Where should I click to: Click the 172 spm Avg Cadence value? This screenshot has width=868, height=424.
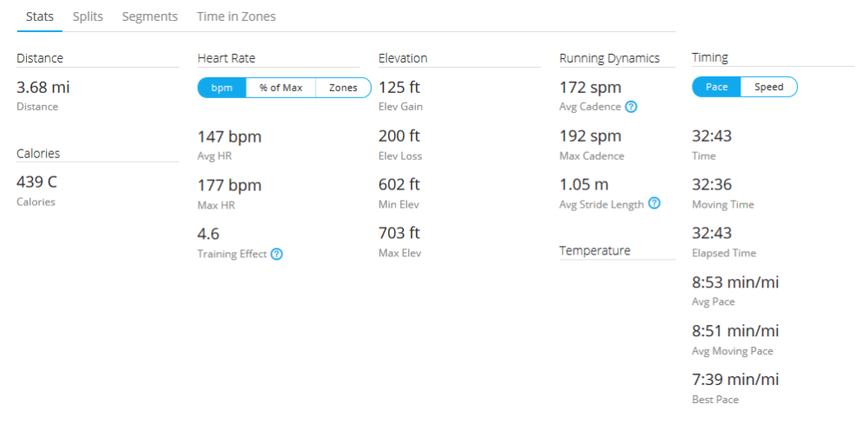coord(590,88)
